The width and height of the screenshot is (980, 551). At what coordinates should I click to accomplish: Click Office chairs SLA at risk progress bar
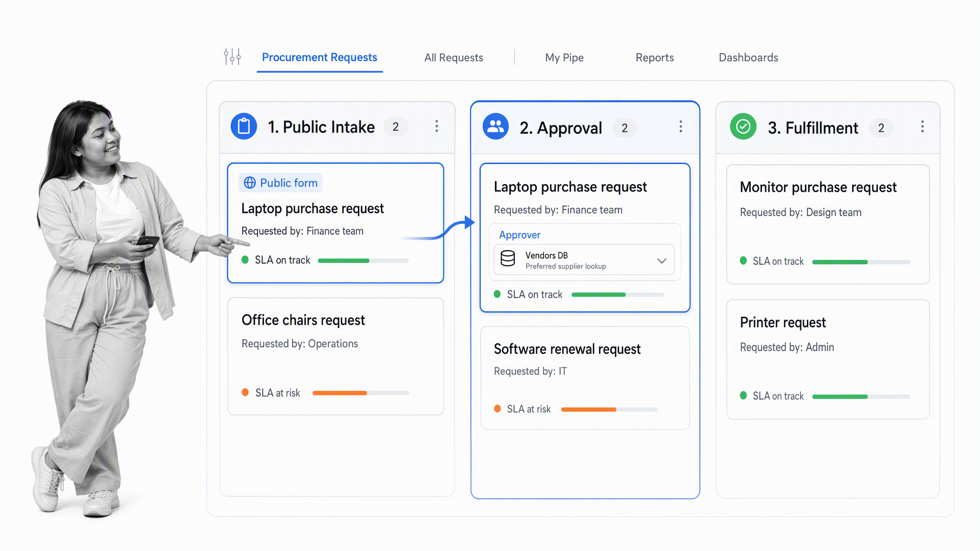361,393
